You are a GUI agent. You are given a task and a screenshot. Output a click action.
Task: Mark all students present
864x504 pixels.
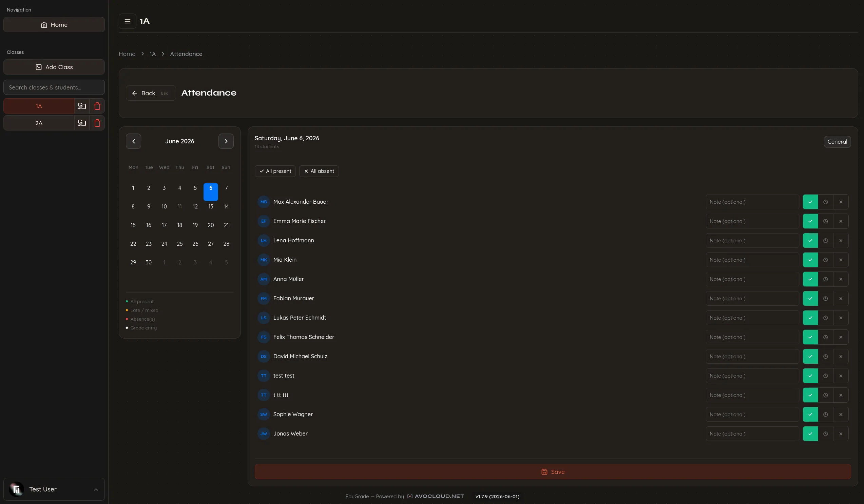tap(275, 171)
